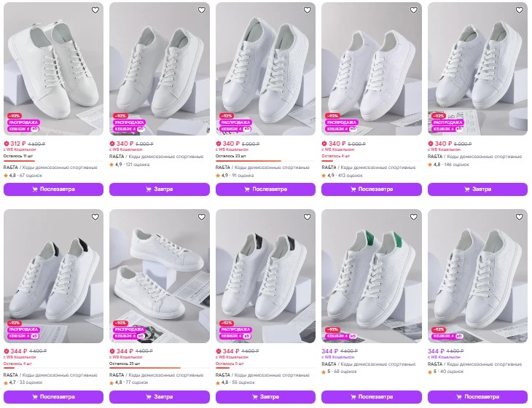Click heart on sneakers with 413 ratings
This screenshot has height=408, width=532.
coord(414,10)
